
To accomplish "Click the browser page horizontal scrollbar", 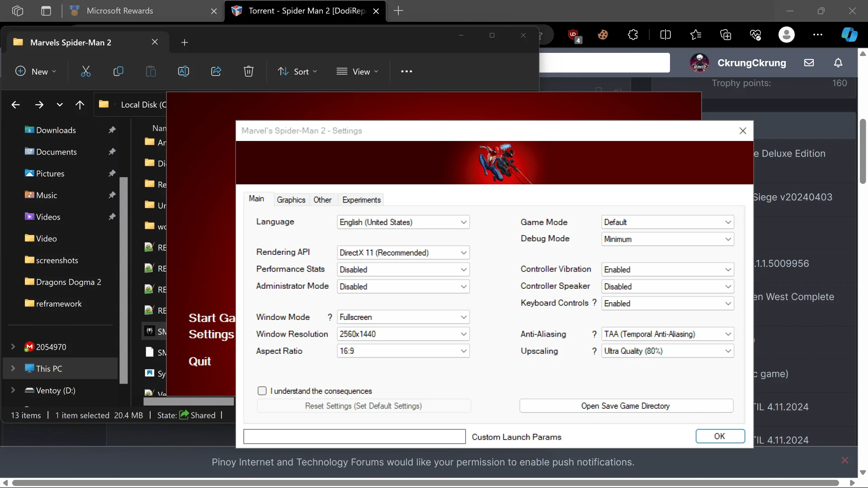I will (x=425, y=483).
